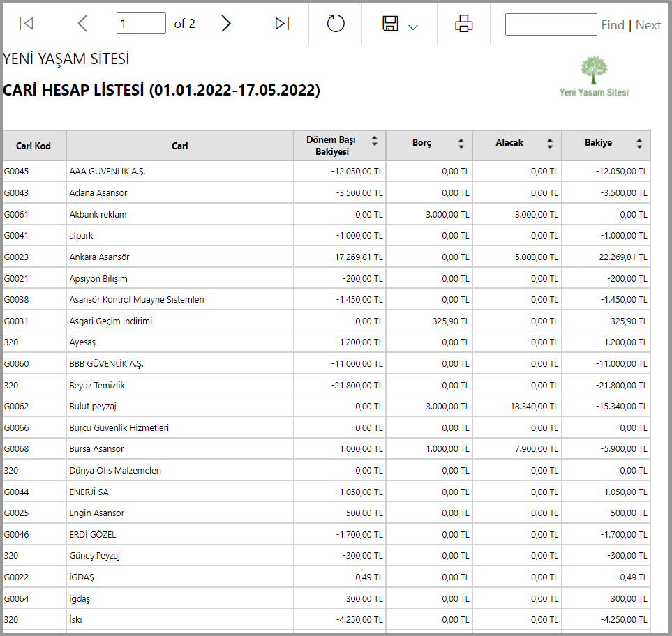Click the current page number field

[141, 23]
